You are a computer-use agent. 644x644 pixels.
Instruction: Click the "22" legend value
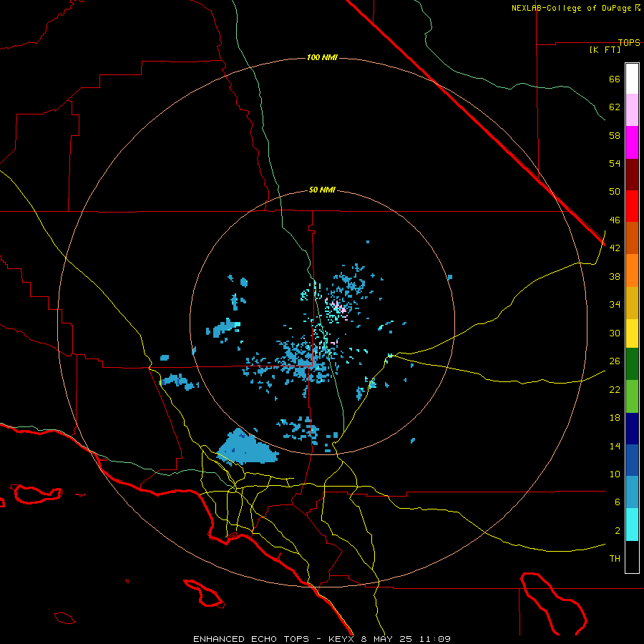615,389
